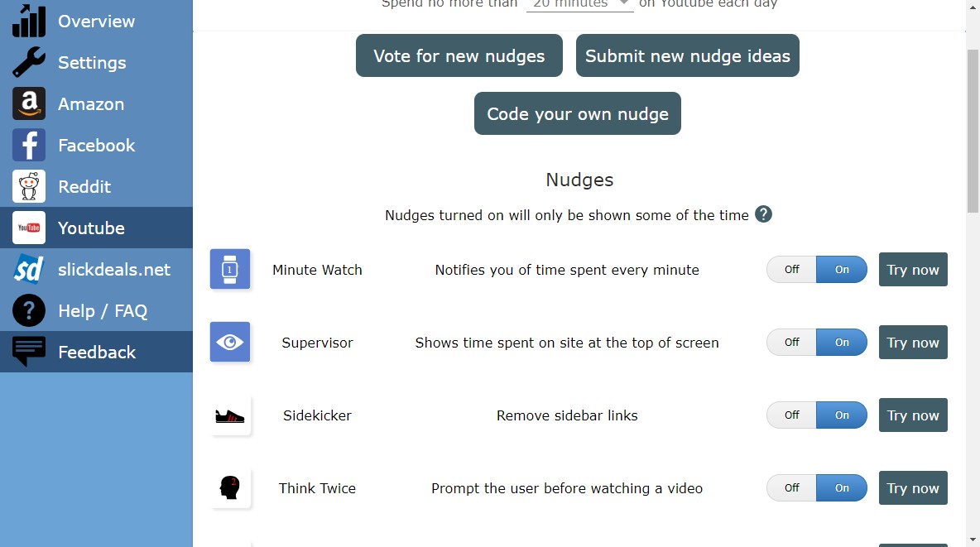Select the Supervisor eye icon
This screenshot has height=547, width=980.
tap(229, 342)
